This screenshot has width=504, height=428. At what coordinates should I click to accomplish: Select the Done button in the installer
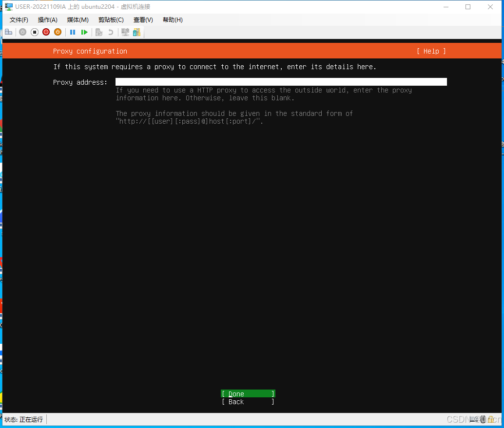248,393
